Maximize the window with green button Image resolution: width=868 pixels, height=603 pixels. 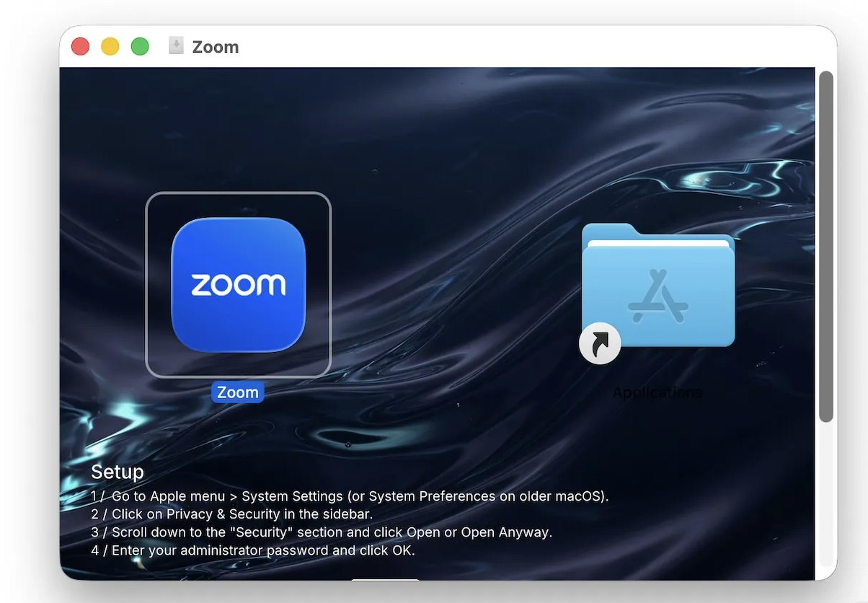point(140,47)
